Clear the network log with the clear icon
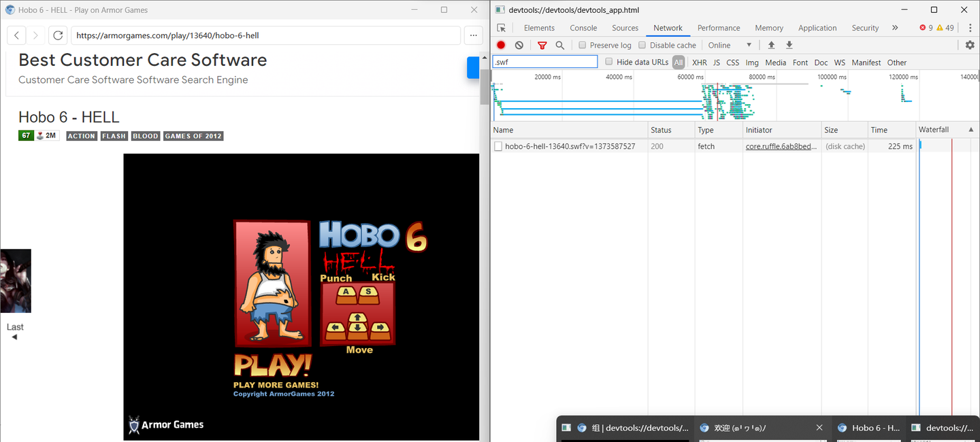980x442 pixels. click(x=519, y=45)
